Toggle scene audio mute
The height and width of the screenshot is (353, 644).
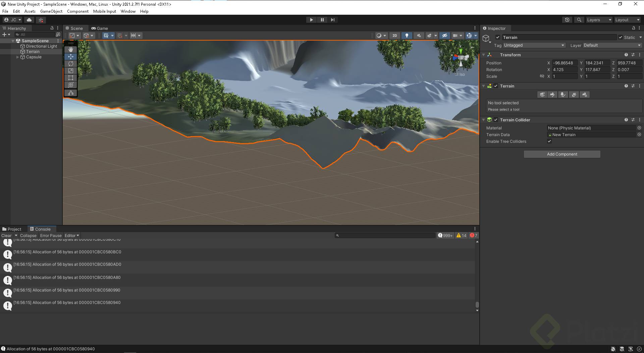[419, 36]
